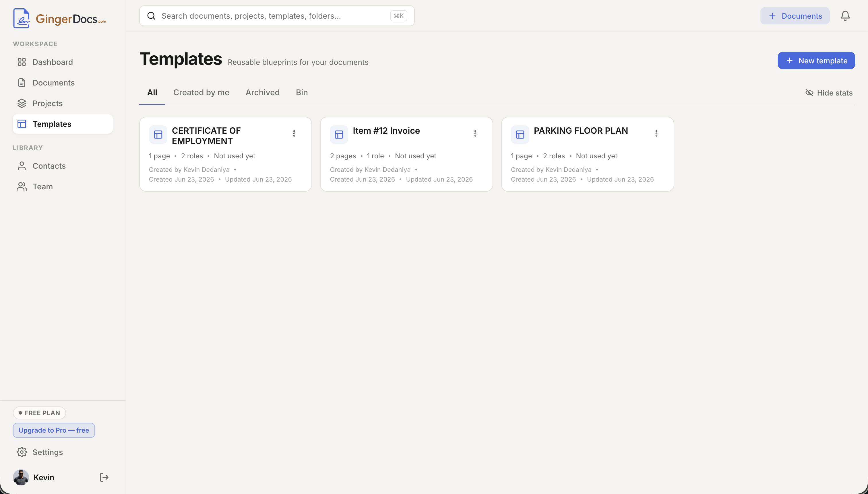Toggle Hide stats
This screenshot has height=494, width=868.
(x=829, y=93)
